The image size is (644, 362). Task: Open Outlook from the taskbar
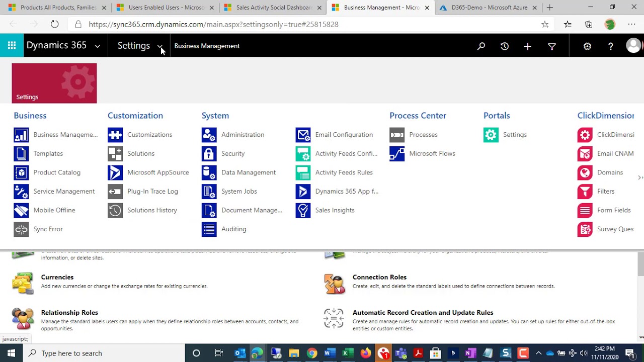(240, 353)
